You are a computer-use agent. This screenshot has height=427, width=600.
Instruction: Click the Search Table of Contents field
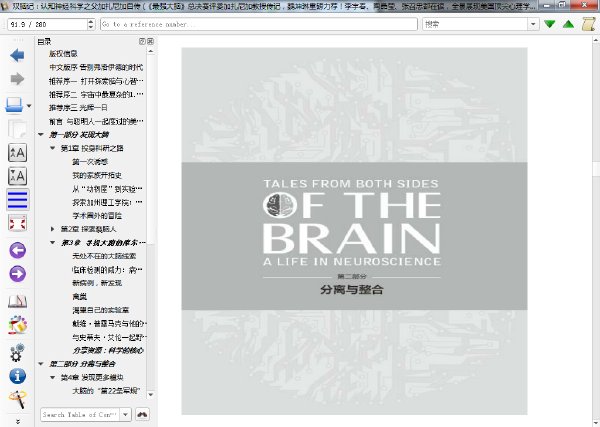80,414
